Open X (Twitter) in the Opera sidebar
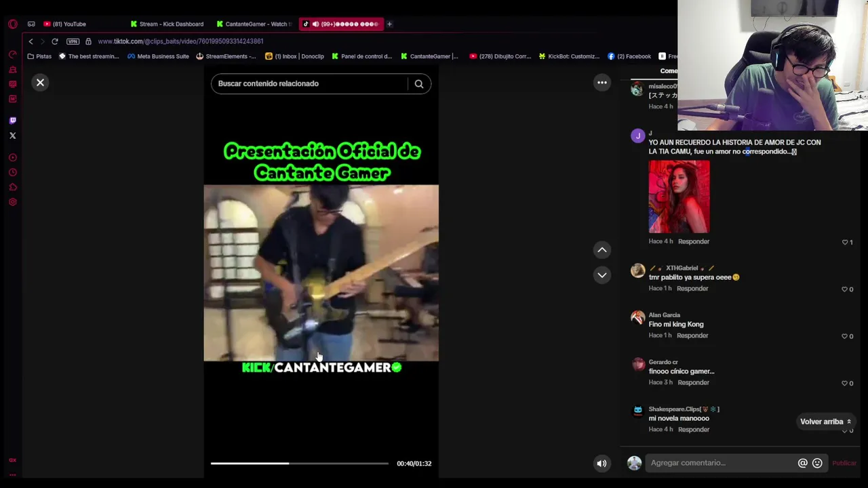 tap(12, 136)
